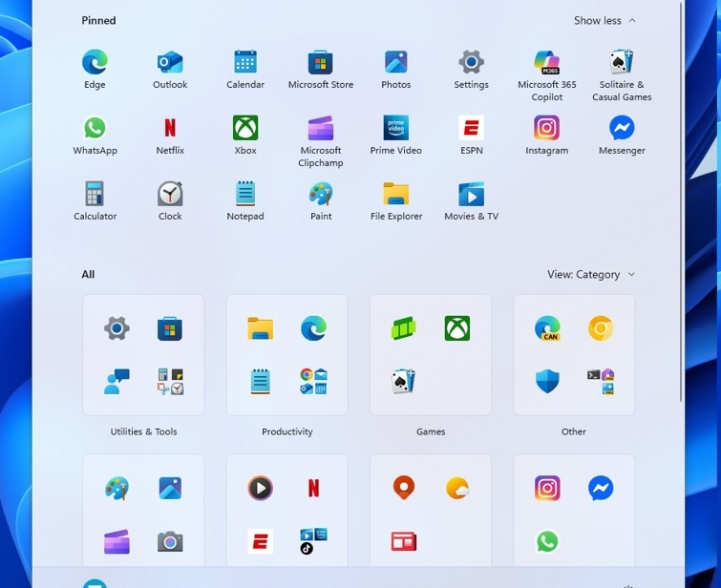Expand the entertainment group with TikTok icon
The width and height of the screenshot is (721, 588).
pos(313,541)
